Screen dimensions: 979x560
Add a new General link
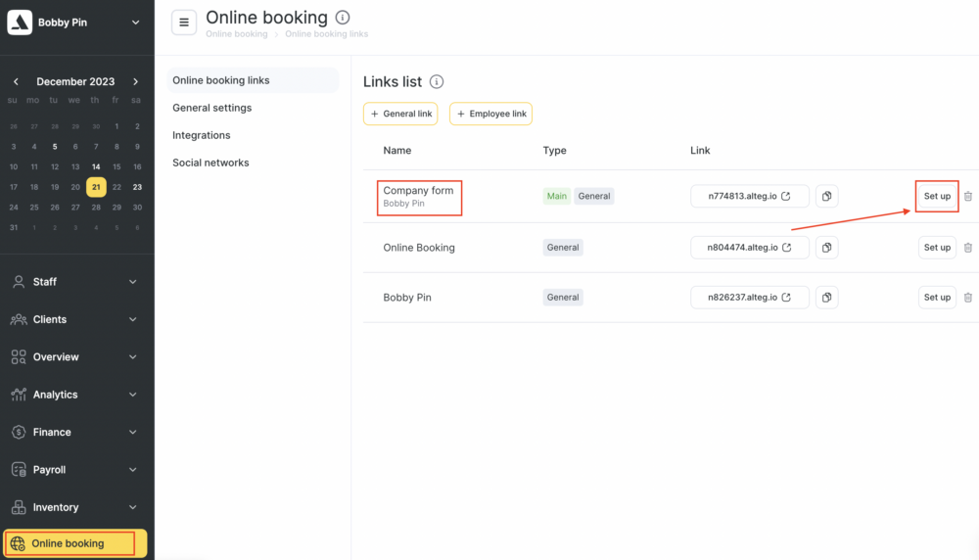400,114
